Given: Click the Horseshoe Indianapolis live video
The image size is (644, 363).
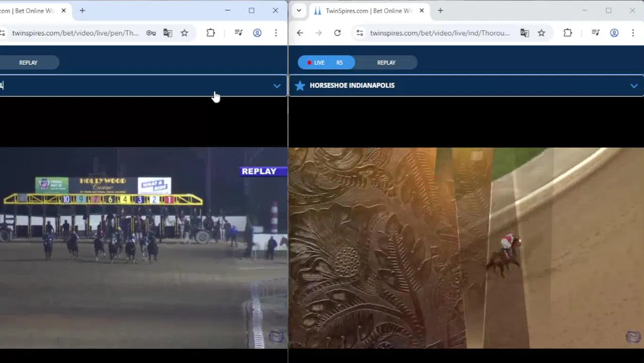Looking at the screenshot, I should pos(466,248).
